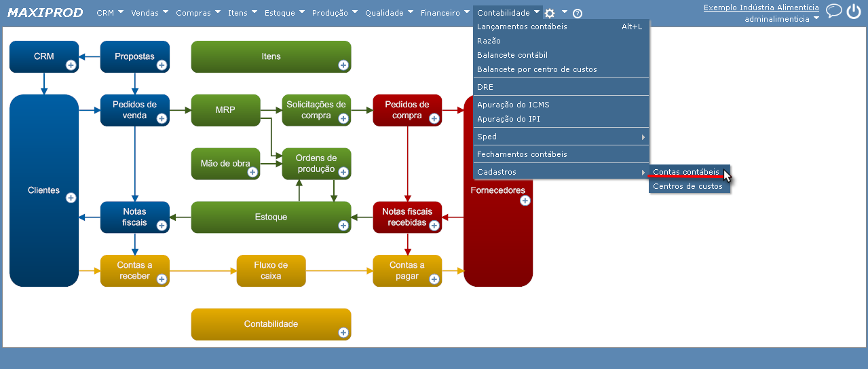Click plus icon on Ordens de produção
Viewport: 868px width, 369px height.
point(343,173)
